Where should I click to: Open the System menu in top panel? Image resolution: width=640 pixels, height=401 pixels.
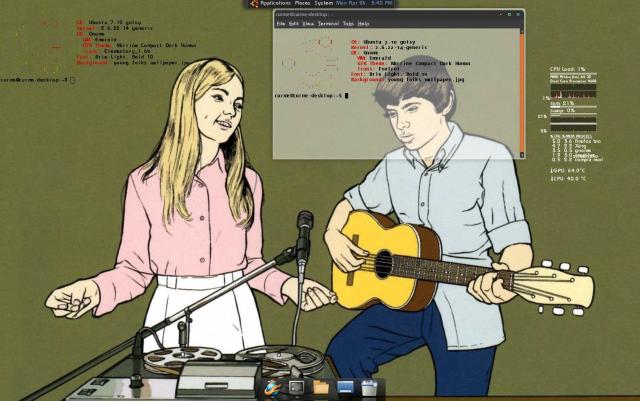pos(324,3)
